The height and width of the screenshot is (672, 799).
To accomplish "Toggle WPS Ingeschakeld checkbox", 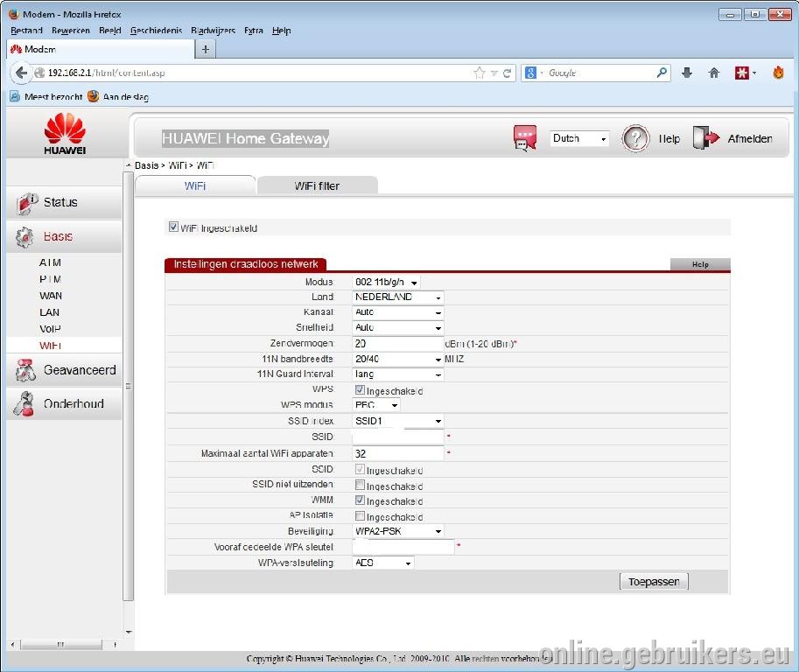I will pyautogui.click(x=360, y=389).
